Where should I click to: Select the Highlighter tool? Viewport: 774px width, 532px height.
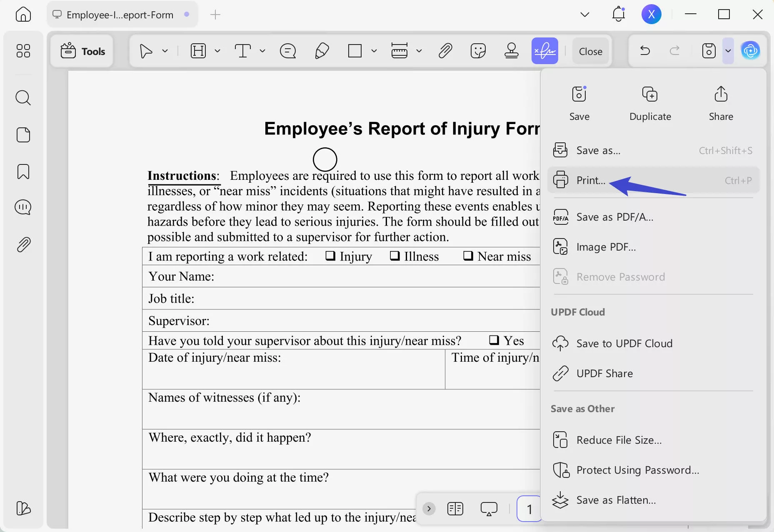tap(322, 51)
